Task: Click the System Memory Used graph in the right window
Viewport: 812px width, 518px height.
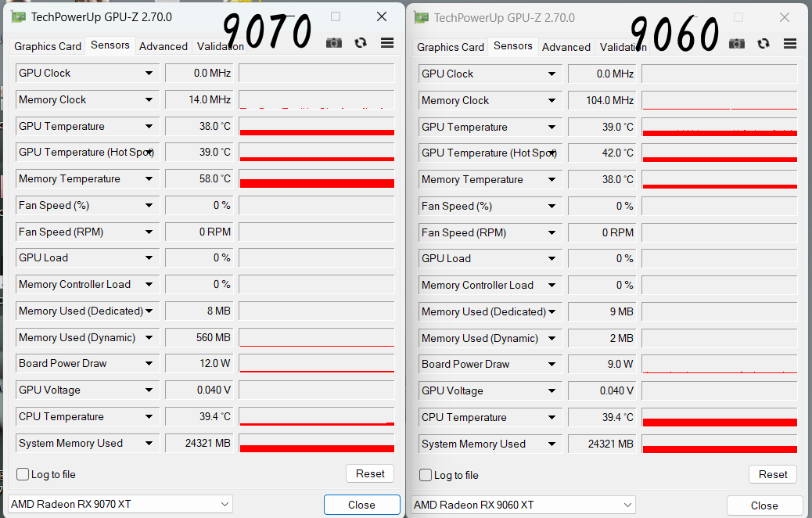Action: 720,444
